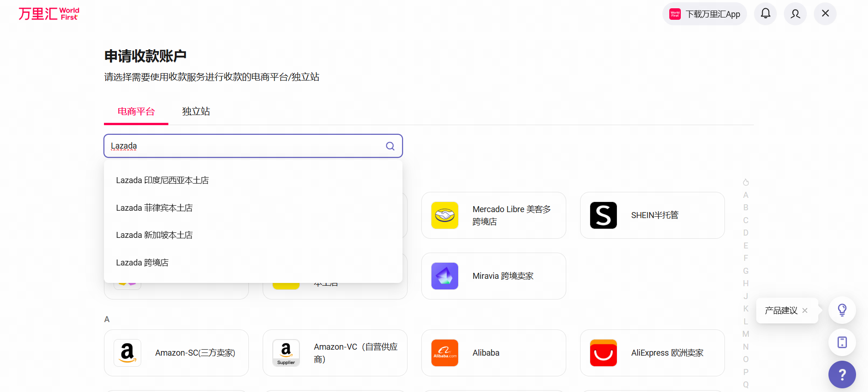Image resolution: width=868 pixels, height=392 pixels.
Task: Click the Amazon Supplier logo icon
Action: click(x=286, y=353)
